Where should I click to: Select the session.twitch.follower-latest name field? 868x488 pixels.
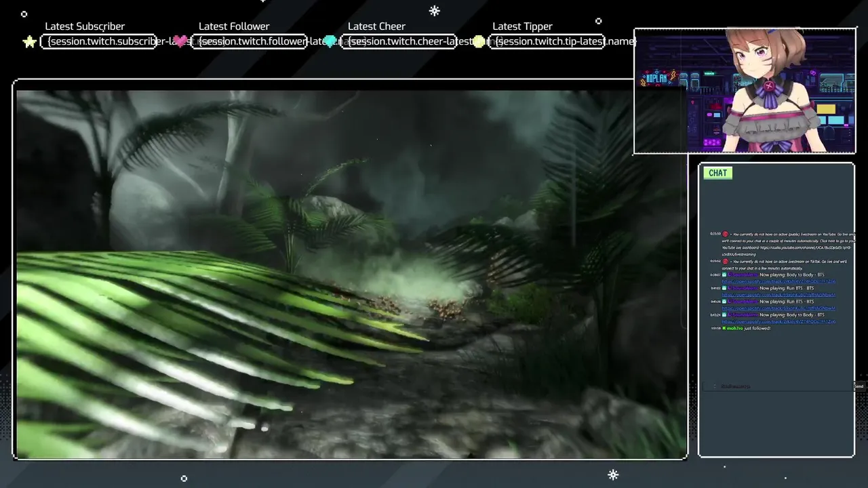(250, 41)
